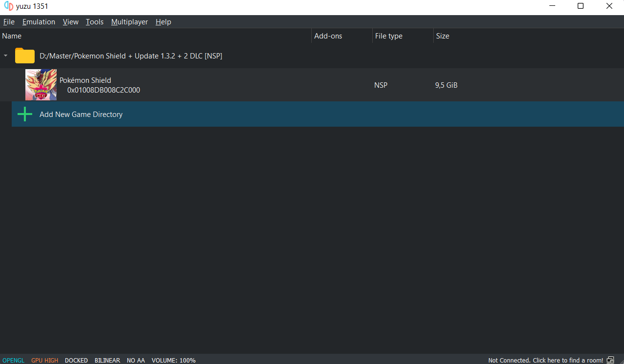Open the File menu
The width and height of the screenshot is (624, 364).
point(9,21)
